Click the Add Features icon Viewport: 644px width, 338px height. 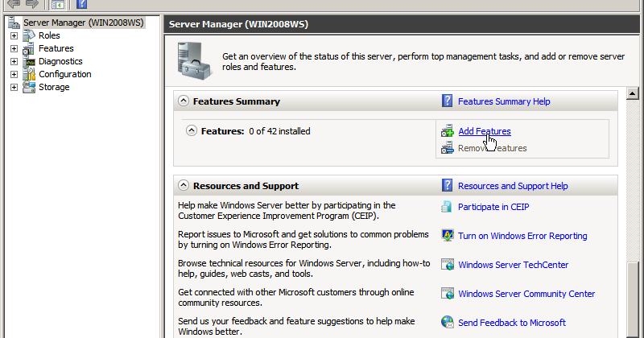coord(448,131)
